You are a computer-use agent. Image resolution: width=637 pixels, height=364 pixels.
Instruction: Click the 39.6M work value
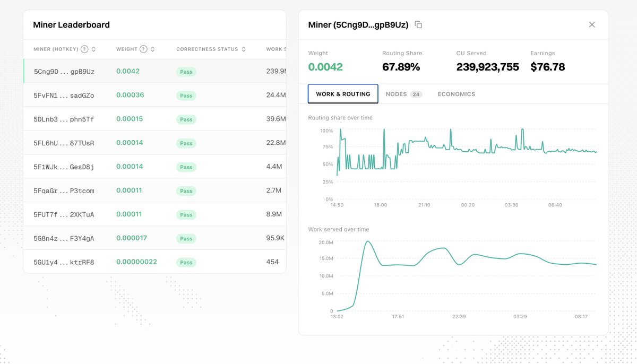pyautogui.click(x=276, y=119)
